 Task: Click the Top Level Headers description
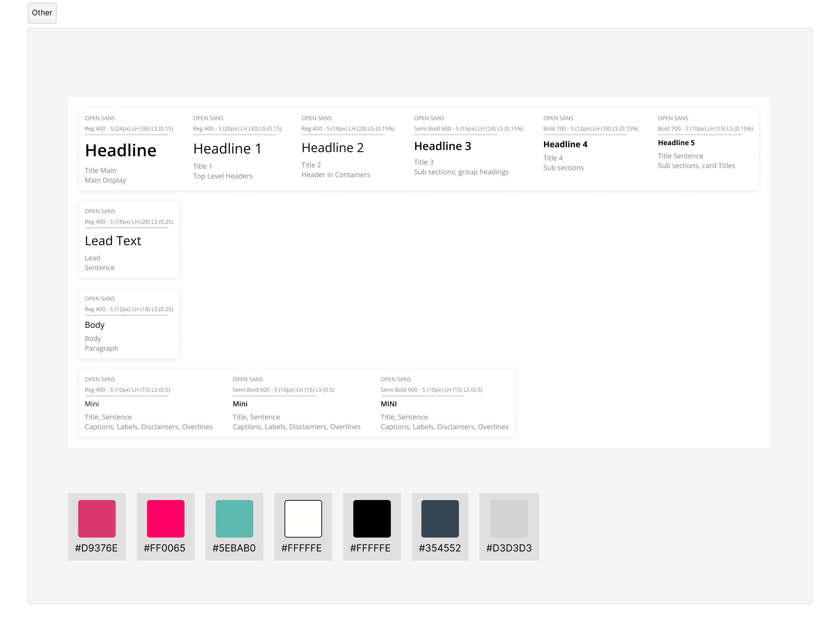pos(223,176)
